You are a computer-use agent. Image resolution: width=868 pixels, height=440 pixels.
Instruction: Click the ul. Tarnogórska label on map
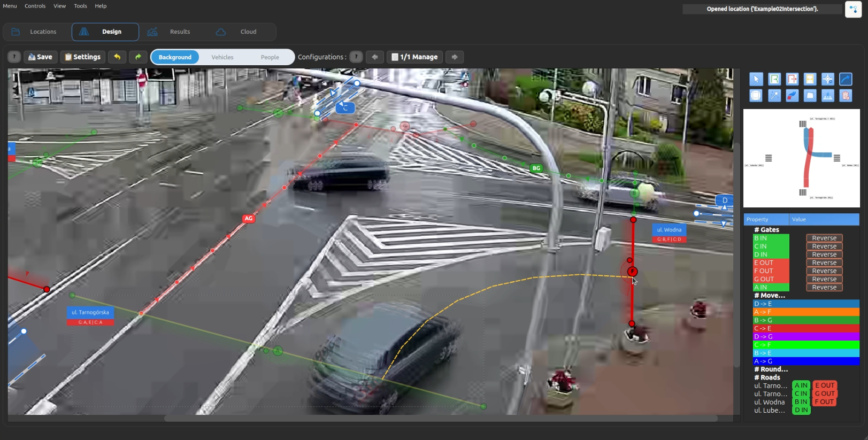coord(90,312)
